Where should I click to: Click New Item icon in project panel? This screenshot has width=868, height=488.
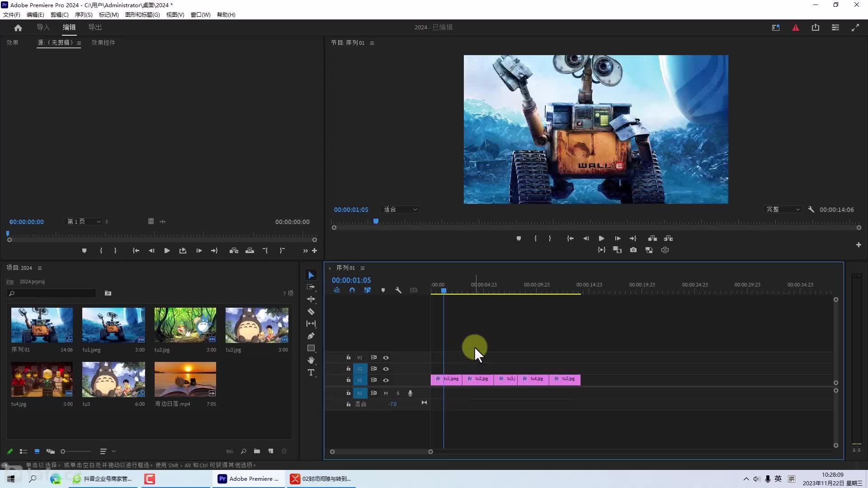(x=271, y=451)
